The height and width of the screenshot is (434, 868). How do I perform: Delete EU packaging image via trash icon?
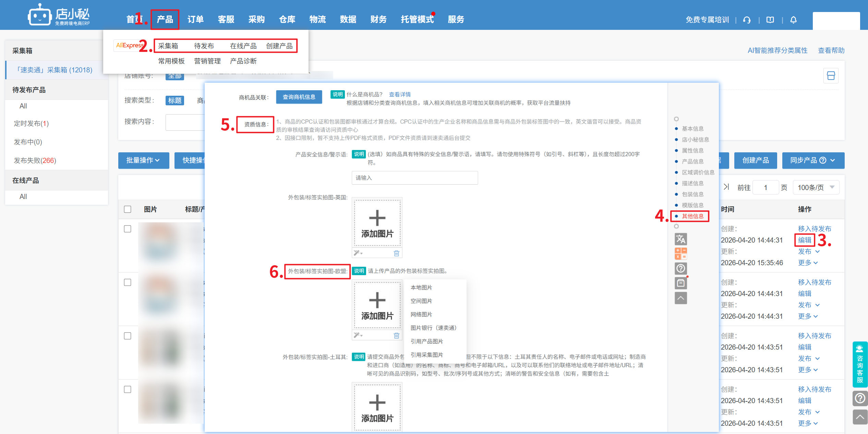[396, 335]
